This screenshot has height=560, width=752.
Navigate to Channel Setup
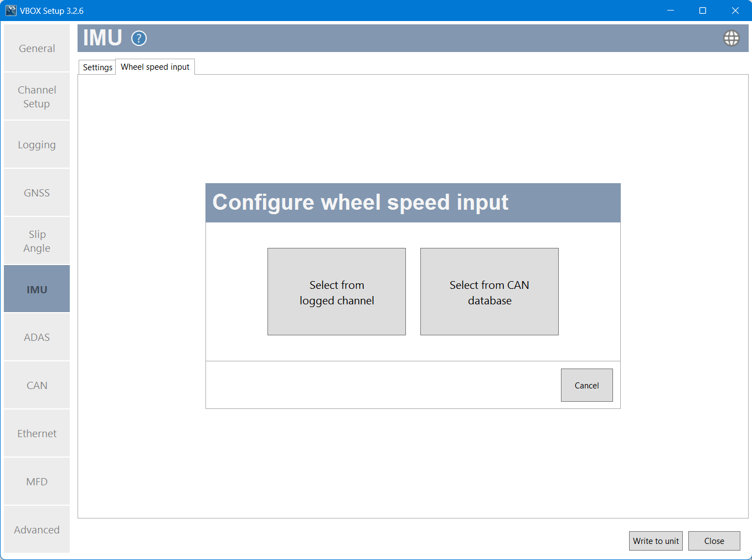point(37,96)
